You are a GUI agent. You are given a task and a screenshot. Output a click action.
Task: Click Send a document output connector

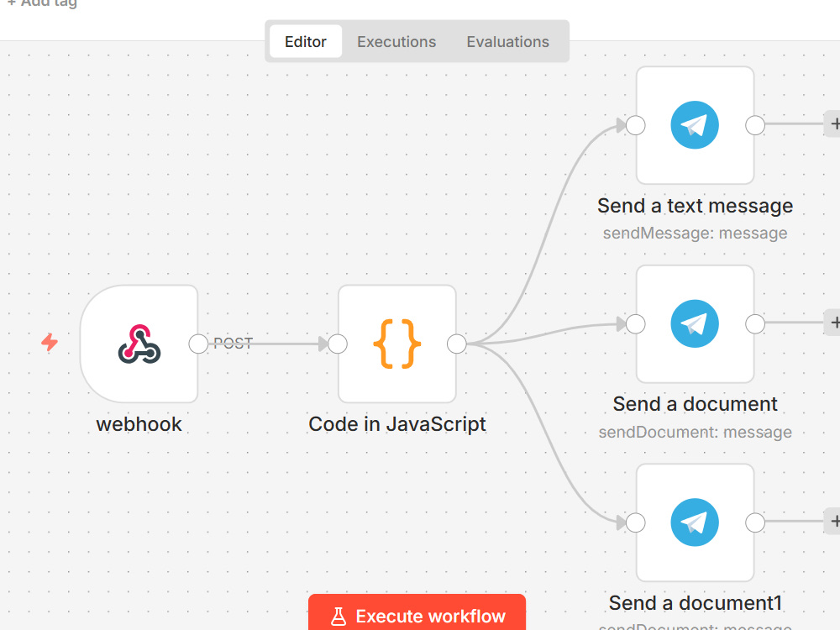[x=755, y=324]
